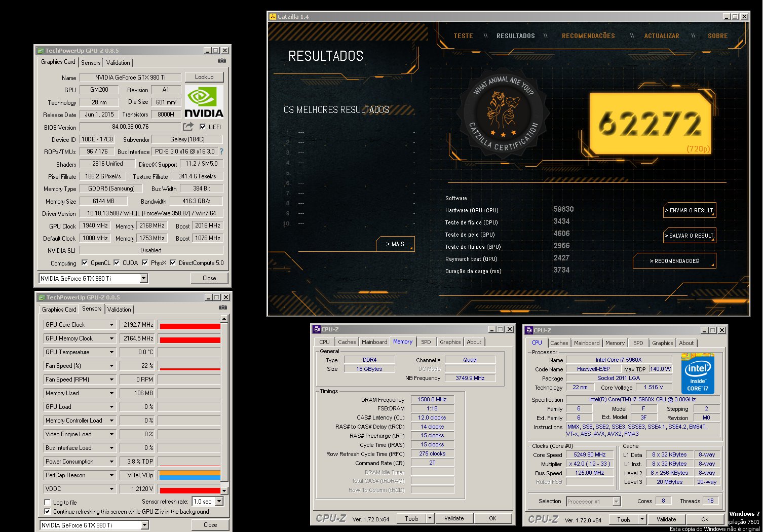Click the Lookup button in GPU-Z
The height and width of the screenshot is (532, 763).
(x=204, y=77)
